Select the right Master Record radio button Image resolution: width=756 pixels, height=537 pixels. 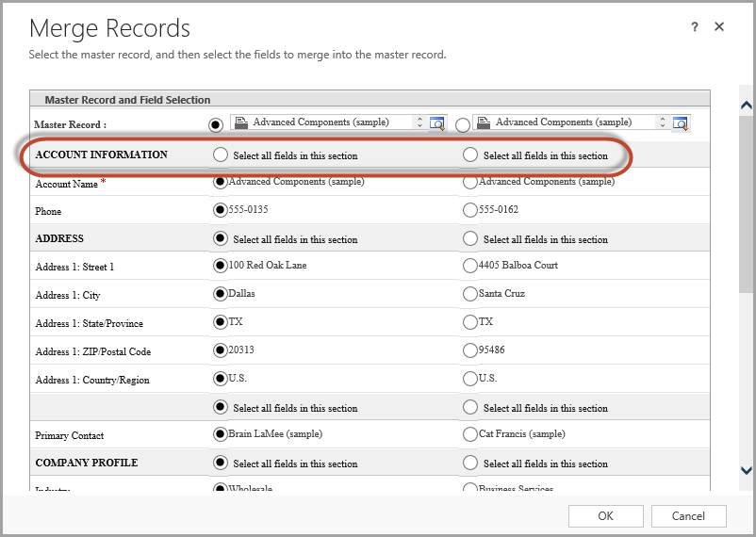pos(463,125)
